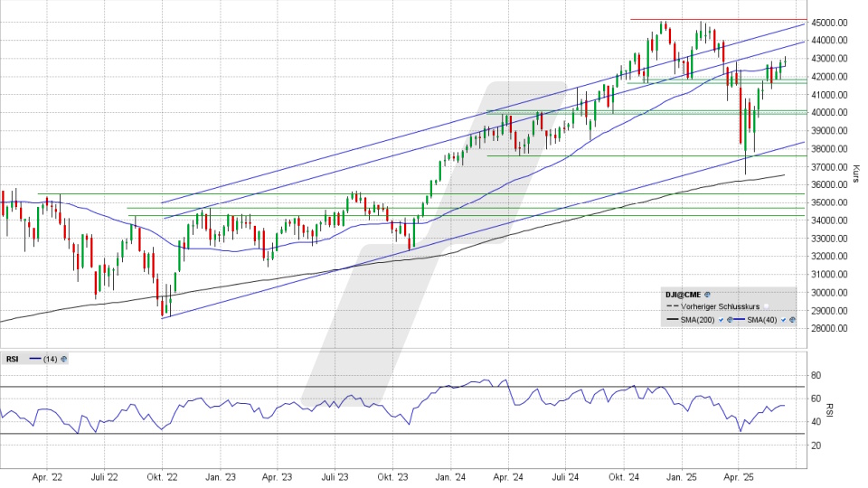Click the Okt. '23 date label
Viewport: 868px width, 488px height.
point(393,477)
